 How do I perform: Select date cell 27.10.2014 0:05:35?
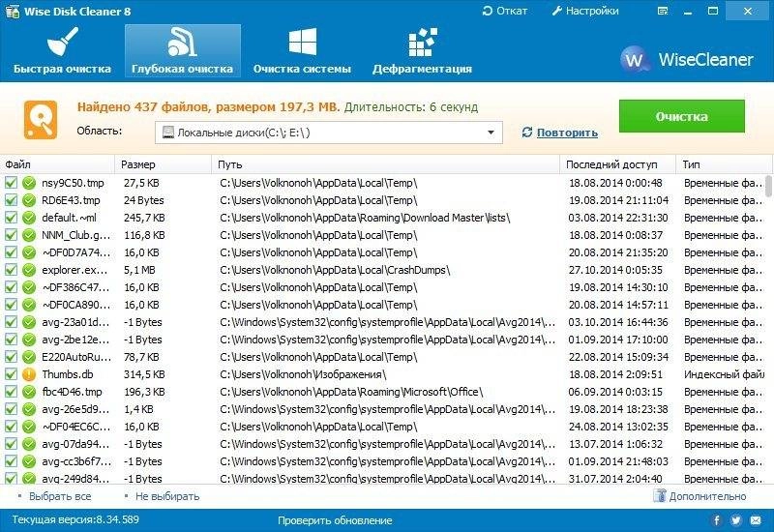[x=615, y=270]
